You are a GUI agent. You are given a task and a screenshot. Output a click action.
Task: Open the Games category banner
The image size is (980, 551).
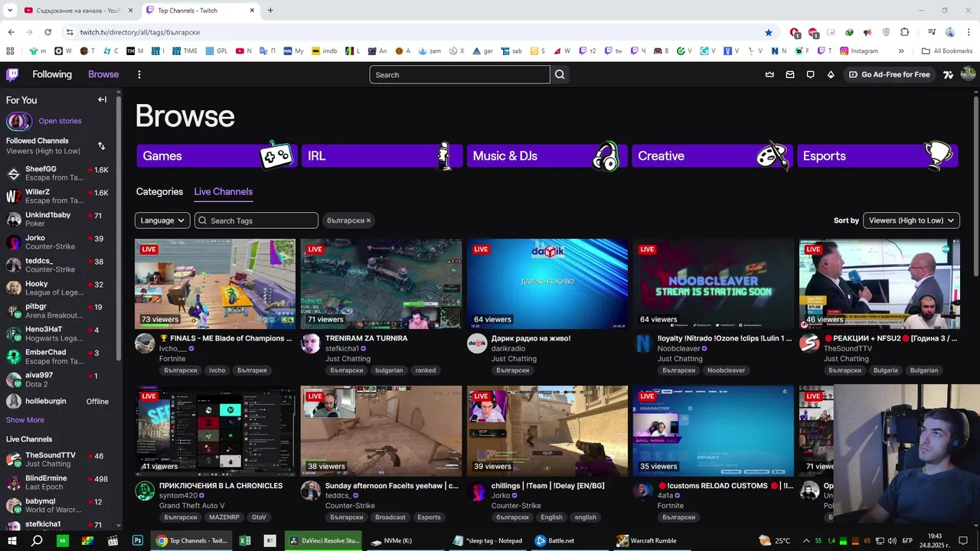(216, 155)
